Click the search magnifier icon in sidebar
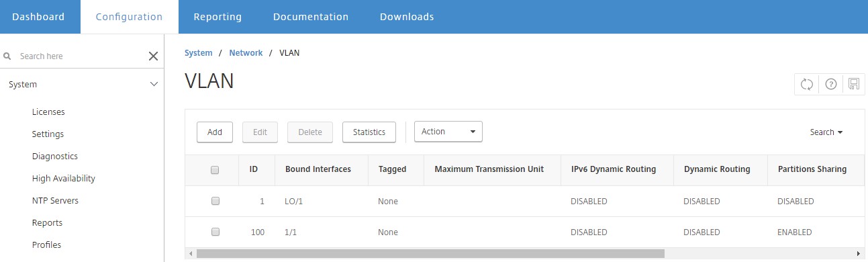Image resolution: width=868 pixels, height=262 pixels. coord(8,56)
